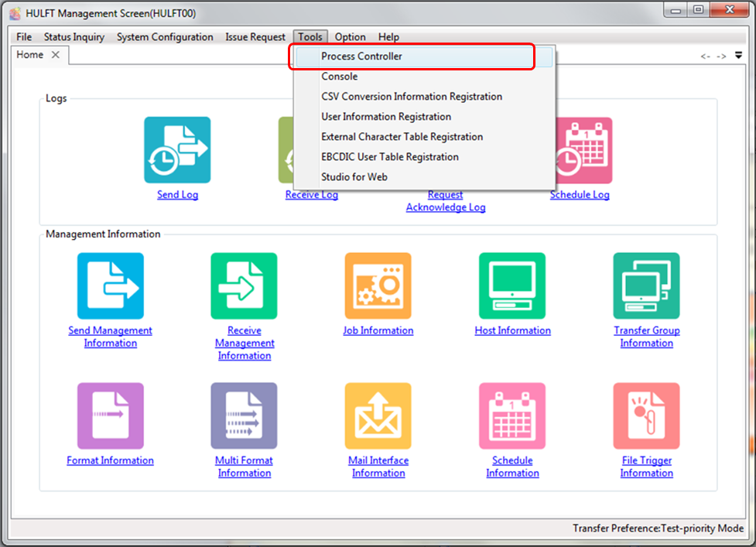Open Transfer Group Information icon
756x547 pixels.
tap(646, 285)
